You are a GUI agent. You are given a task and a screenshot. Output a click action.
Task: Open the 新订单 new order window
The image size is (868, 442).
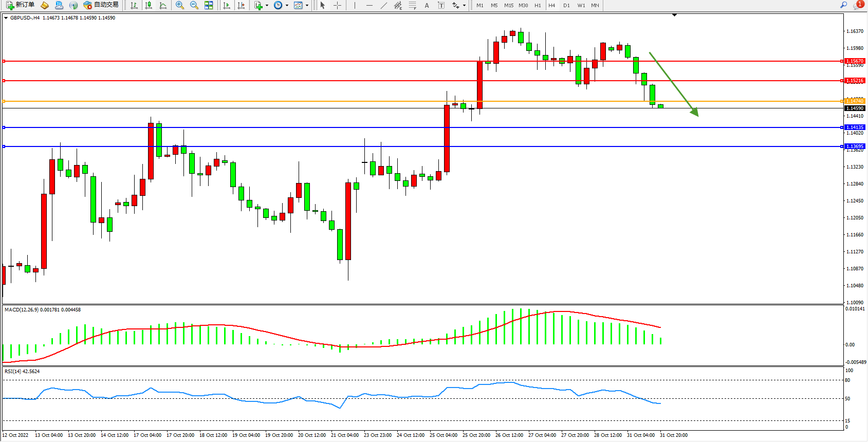coord(21,5)
